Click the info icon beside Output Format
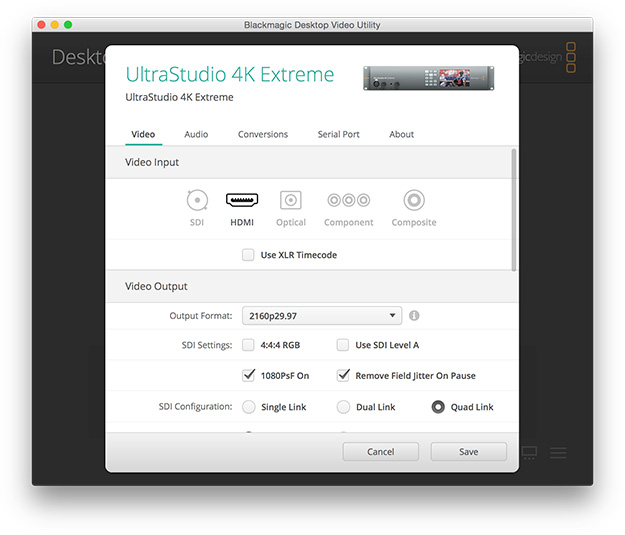 [414, 316]
